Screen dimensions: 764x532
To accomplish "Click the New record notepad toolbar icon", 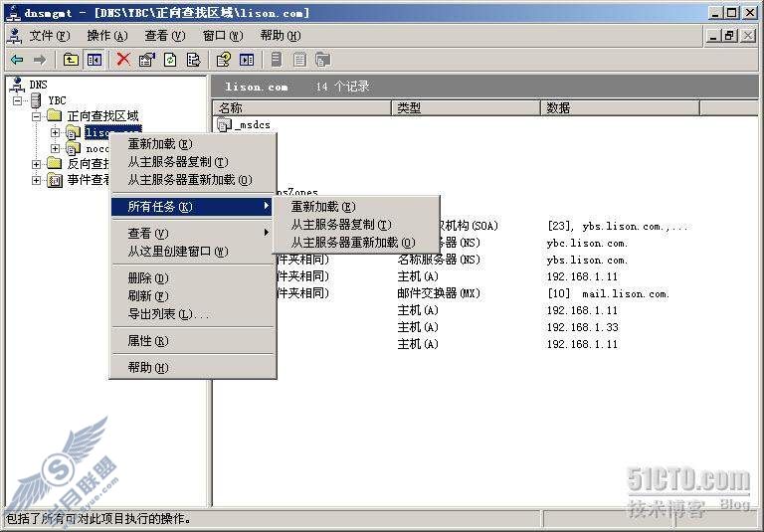I will pyautogui.click(x=299, y=60).
